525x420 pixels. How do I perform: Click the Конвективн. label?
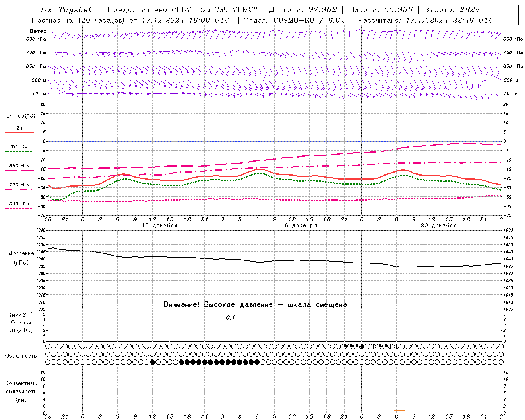pos(21,383)
